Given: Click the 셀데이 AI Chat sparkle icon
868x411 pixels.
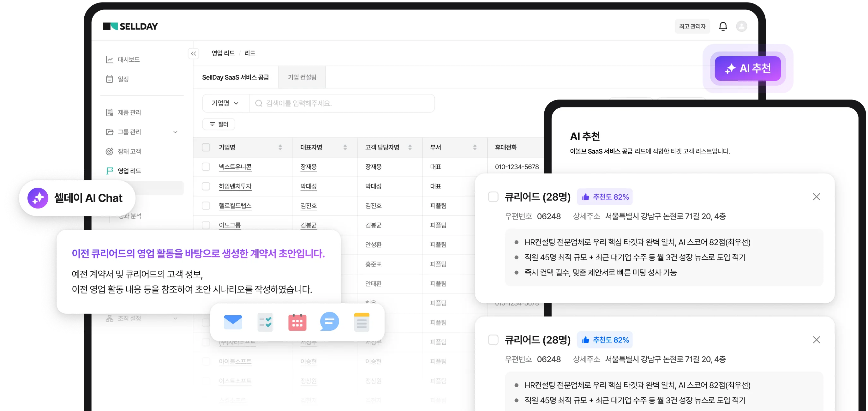Looking at the screenshot, I should (38, 198).
